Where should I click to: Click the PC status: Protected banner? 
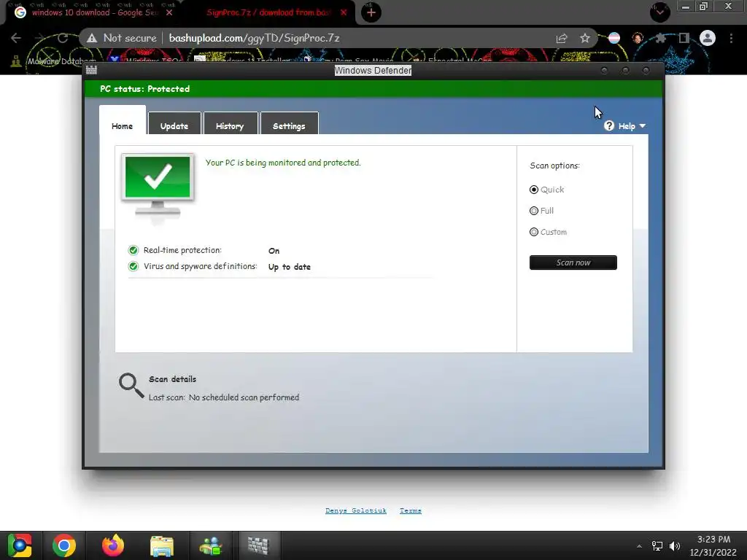tap(373, 88)
